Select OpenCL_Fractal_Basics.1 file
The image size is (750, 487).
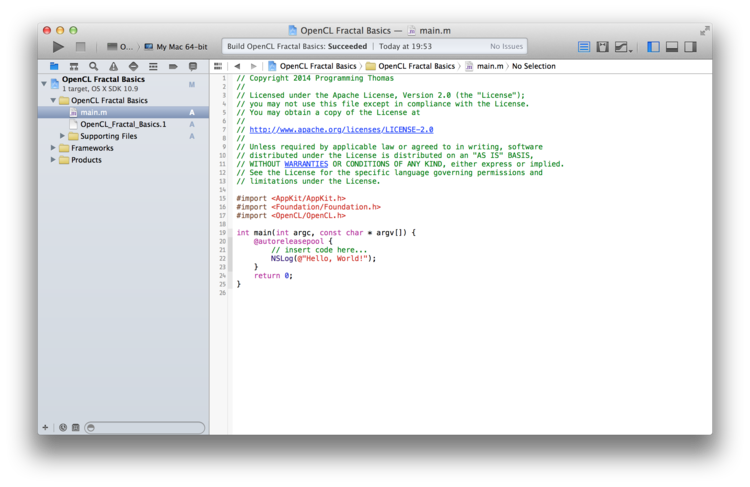tap(123, 124)
